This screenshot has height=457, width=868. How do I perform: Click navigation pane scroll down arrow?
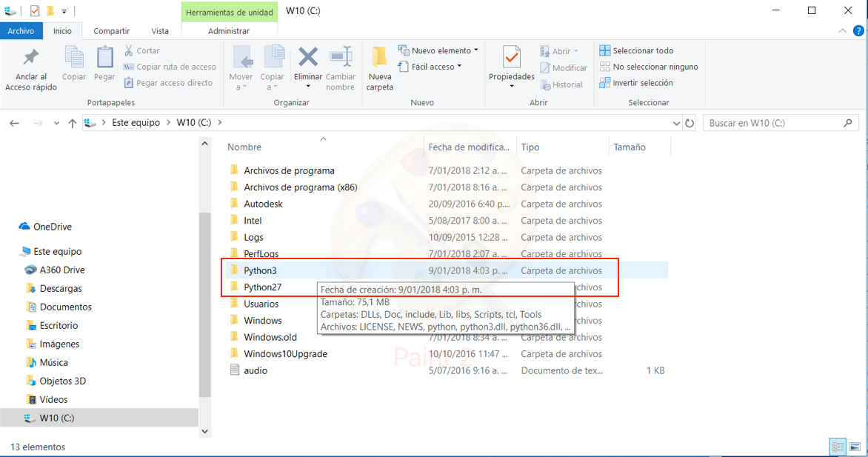pyautogui.click(x=205, y=432)
